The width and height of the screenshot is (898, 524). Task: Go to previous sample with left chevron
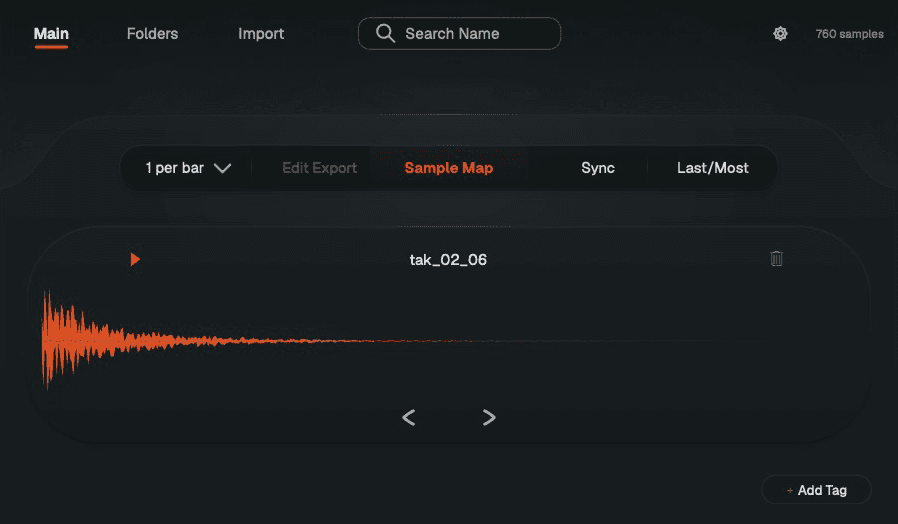408,417
